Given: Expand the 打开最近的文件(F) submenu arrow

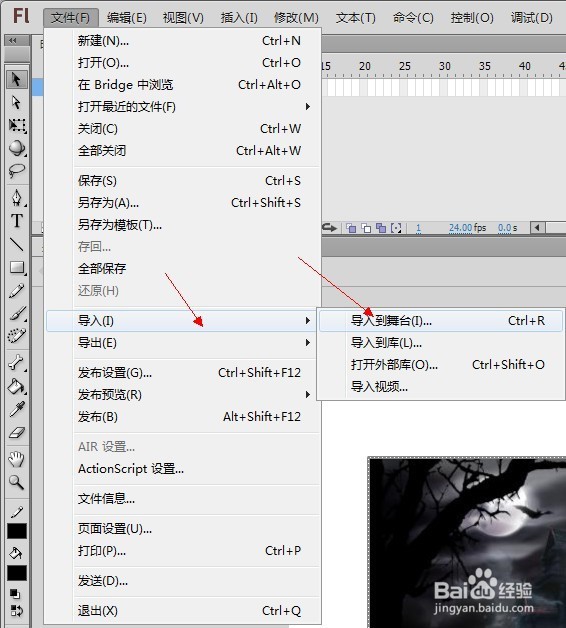Looking at the screenshot, I should click(308, 107).
